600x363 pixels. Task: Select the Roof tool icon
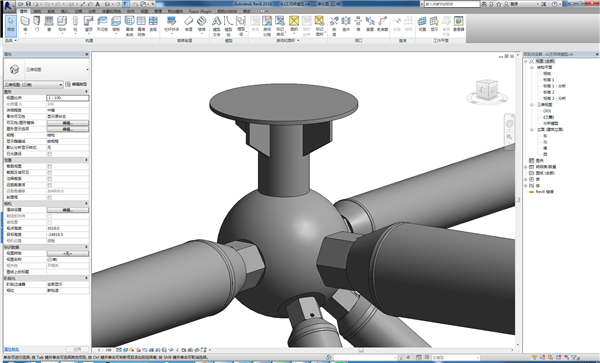[89, 23]
